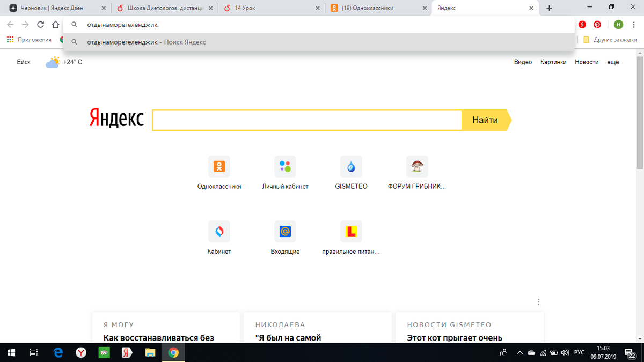Open Другие закладки bookmarks folder
Viewport: 644px width, 362px height.
coord(610,40)
